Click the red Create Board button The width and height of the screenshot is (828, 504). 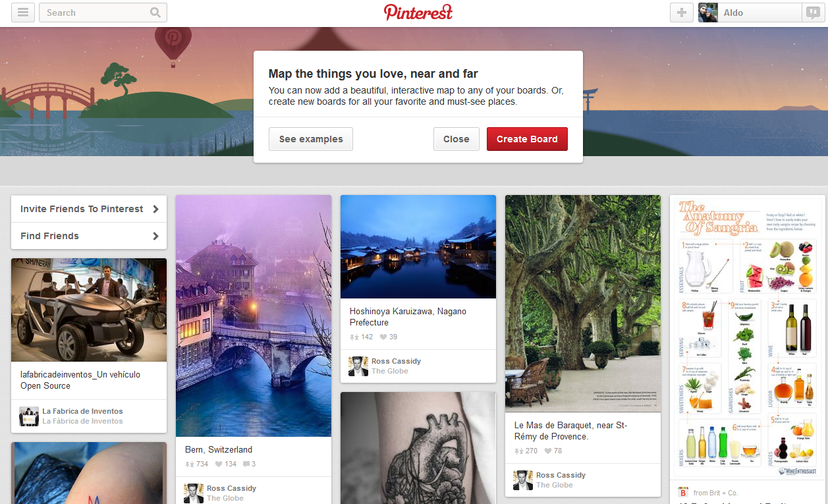[527, 139]
